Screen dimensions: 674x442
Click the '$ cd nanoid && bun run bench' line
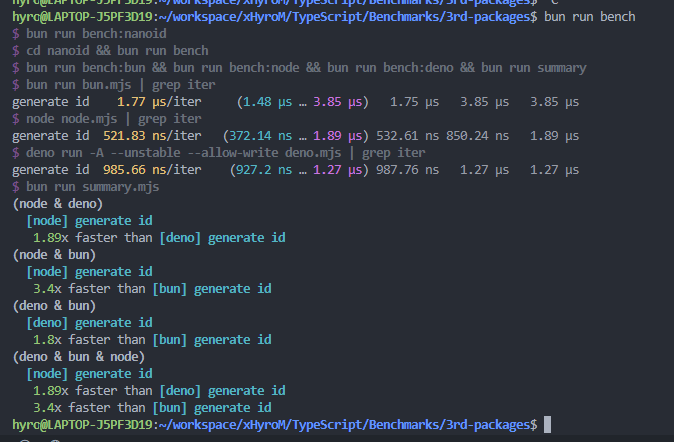110,51
